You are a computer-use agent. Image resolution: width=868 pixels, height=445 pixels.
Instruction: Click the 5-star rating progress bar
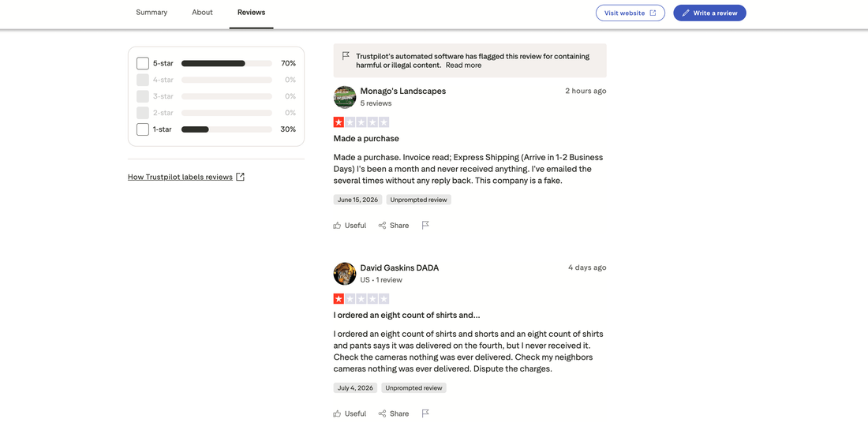(226, 63)
